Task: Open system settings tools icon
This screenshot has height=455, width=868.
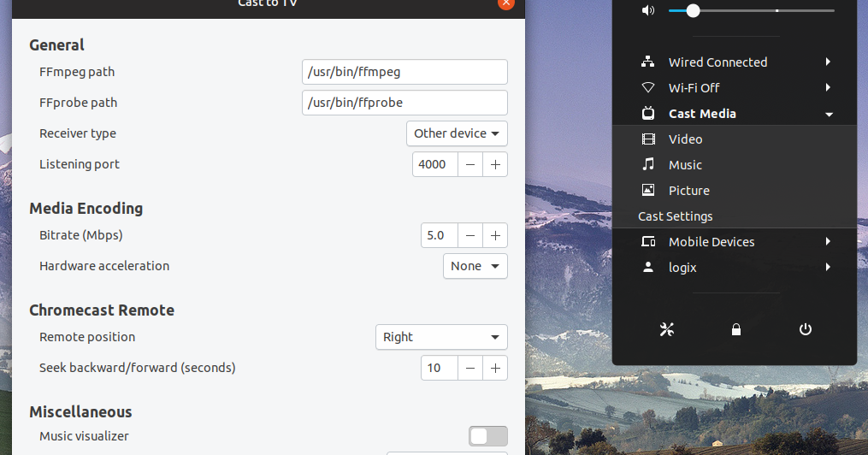Action: pyautogui.click(x=666, y=330)
